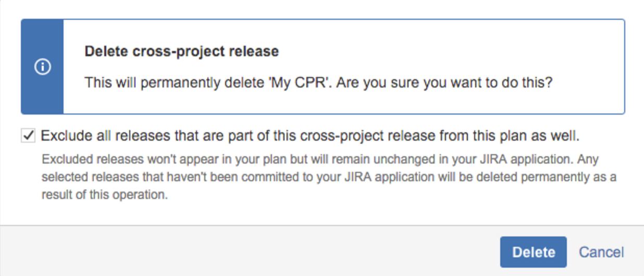Click the blue info strip beside message

[x=42, y=67]
